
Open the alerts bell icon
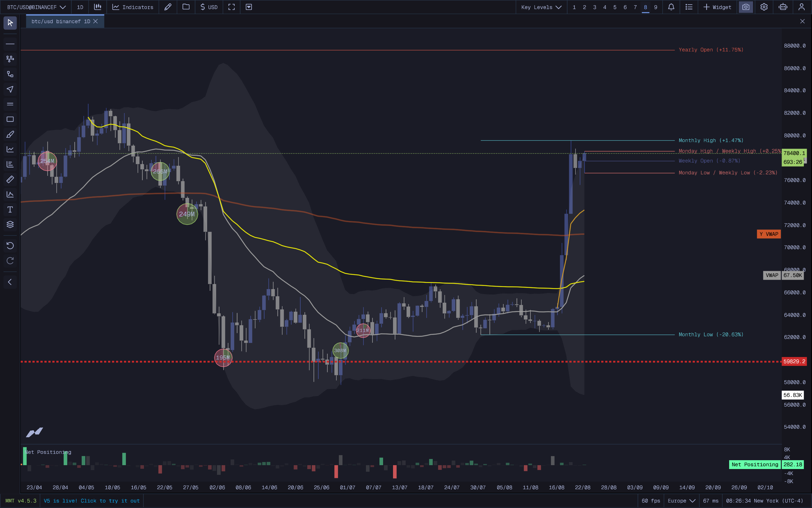(x=671, y=7)
